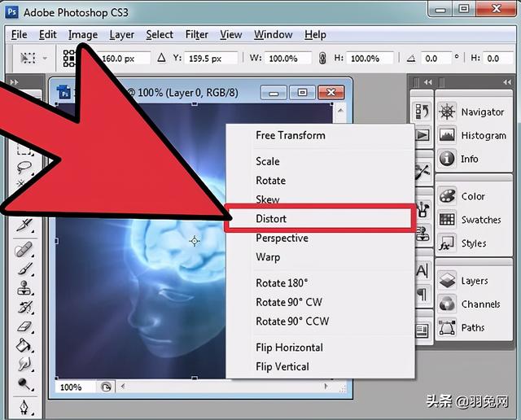The width and height of the screenshot is (521, 420).
Task: Open the Clone Source panel icon
Action: (x=422, y=233)
